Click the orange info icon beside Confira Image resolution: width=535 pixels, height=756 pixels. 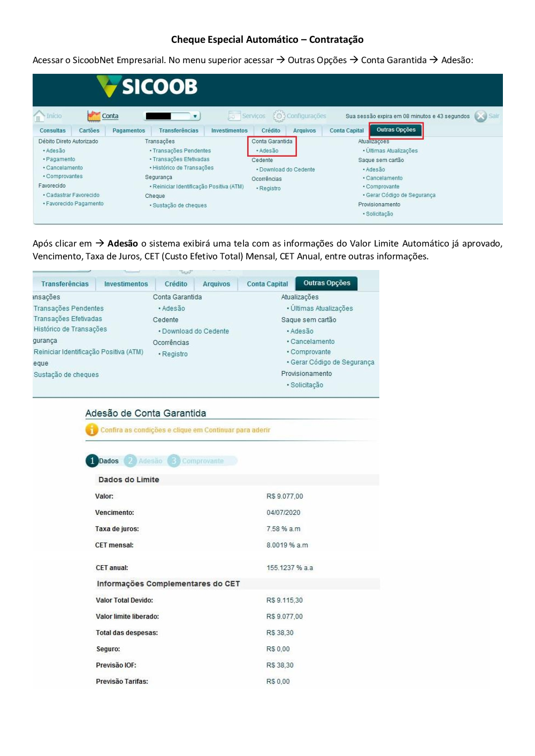click(92, 430)
